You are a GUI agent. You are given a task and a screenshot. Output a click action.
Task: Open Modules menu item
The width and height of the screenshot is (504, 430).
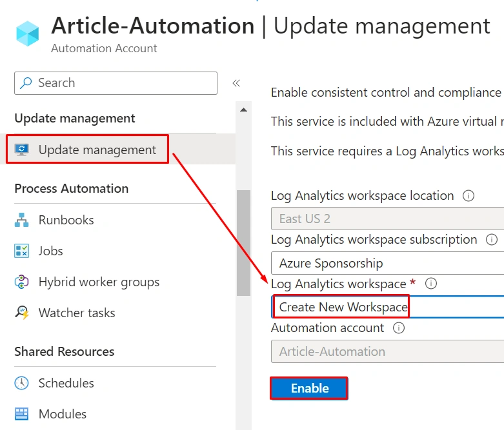(x=63, y=414)
